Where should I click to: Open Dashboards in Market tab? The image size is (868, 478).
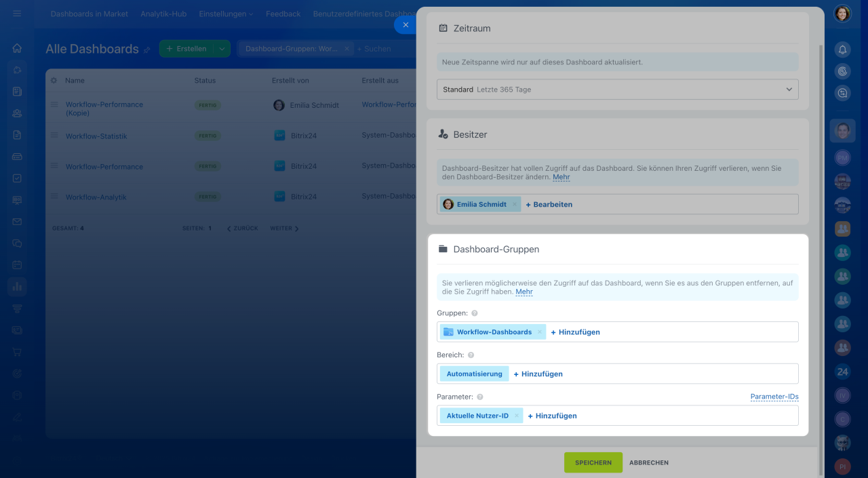[90, 14]
